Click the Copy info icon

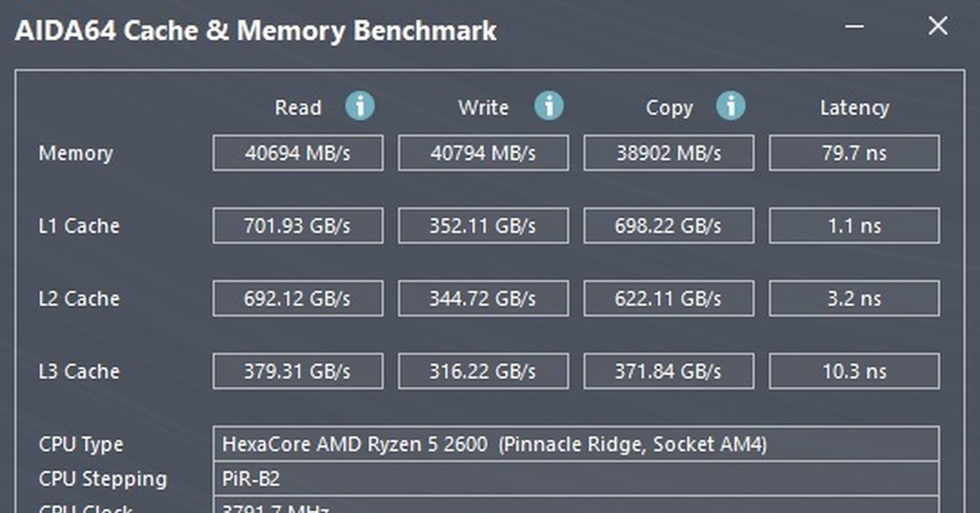(731, 106)
